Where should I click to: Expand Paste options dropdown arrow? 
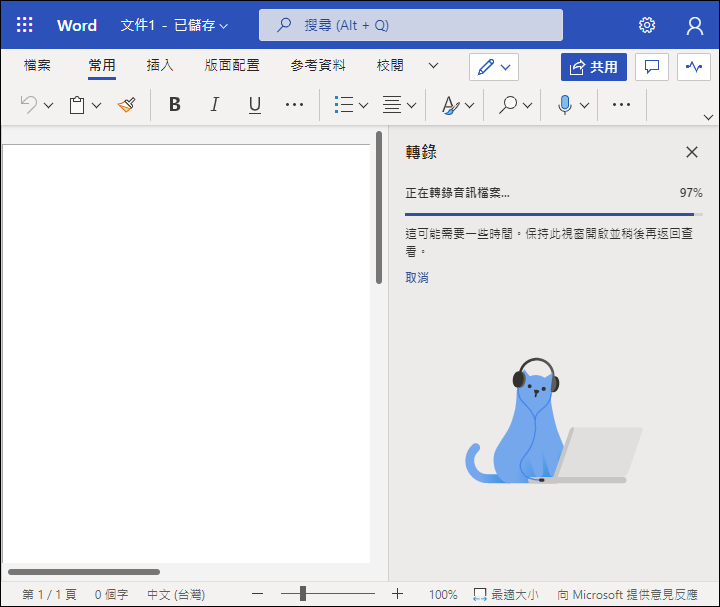[x=96, y=106]
